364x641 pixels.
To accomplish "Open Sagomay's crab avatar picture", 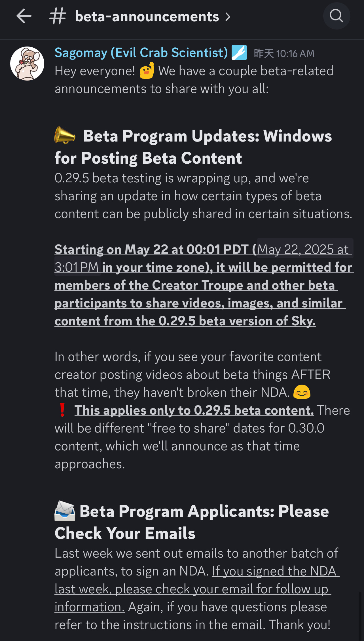I will [x=27, y=64].
